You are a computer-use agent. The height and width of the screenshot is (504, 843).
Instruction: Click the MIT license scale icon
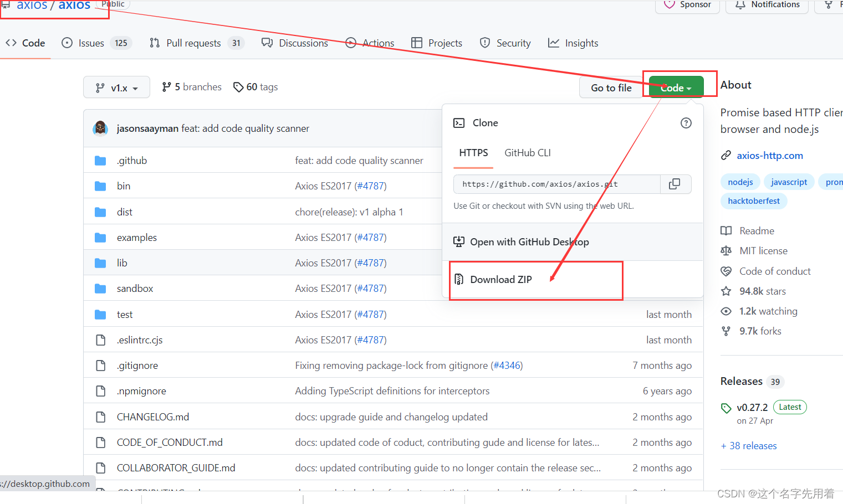click(726, 251)
